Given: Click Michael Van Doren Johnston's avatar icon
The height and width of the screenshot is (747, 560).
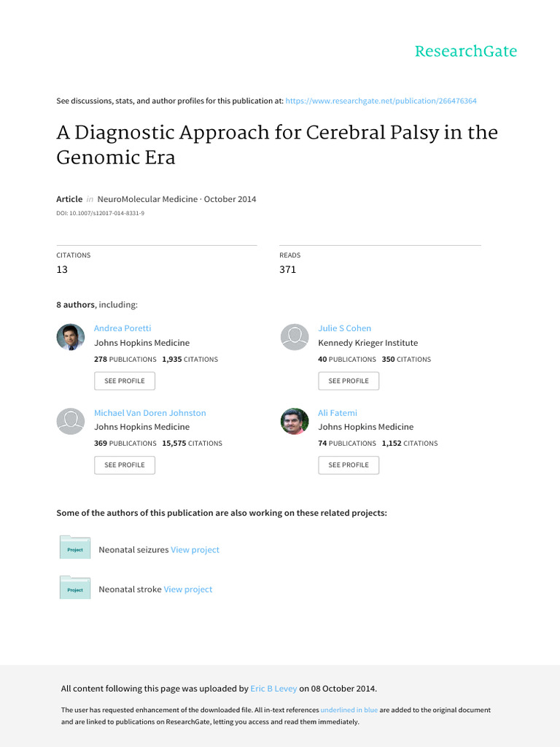Looking at the screenshot, I should [71, 421].
